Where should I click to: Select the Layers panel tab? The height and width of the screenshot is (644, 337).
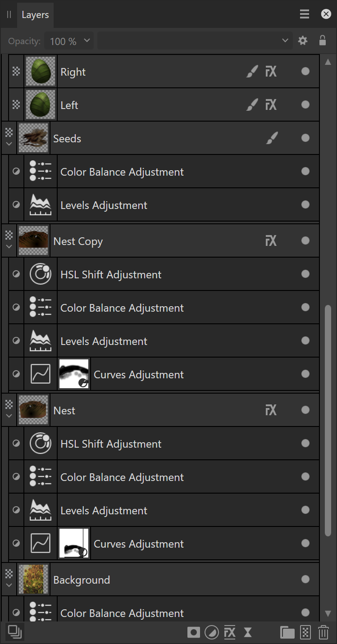pos(35,15)
